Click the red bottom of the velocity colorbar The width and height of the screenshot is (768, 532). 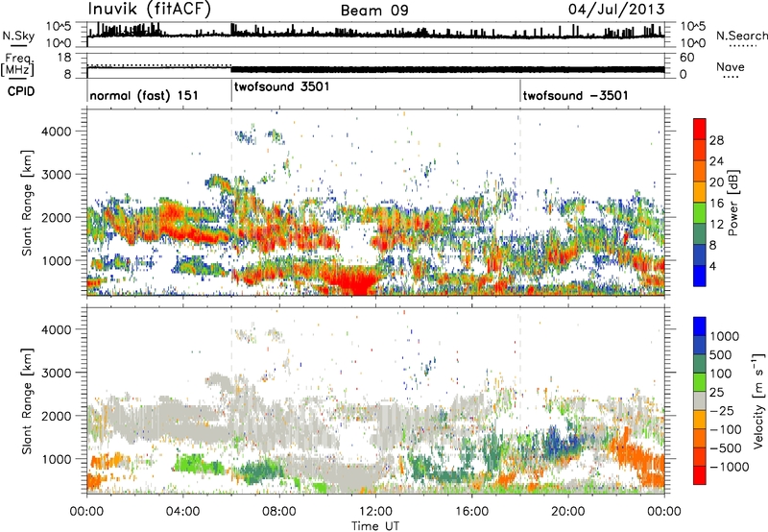pos(700,477)
